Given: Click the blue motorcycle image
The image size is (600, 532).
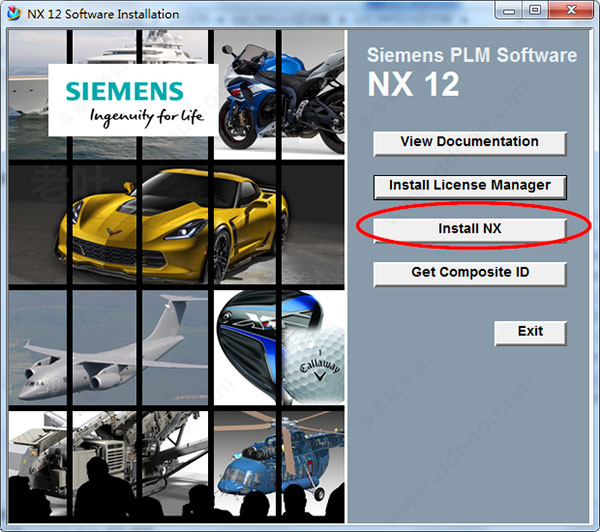Looking at the screenshot, I should 281,96.
